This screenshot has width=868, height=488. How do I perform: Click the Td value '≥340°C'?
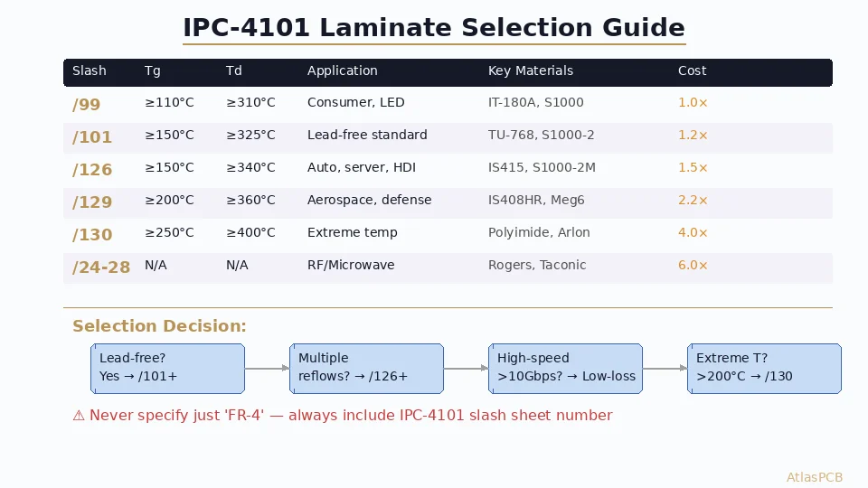pos(250,168)
